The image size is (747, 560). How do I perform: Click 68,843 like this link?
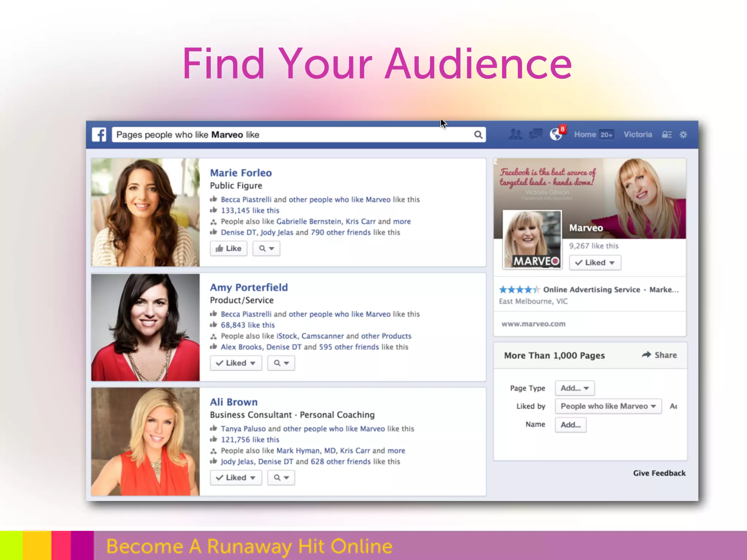pos(248,325)
